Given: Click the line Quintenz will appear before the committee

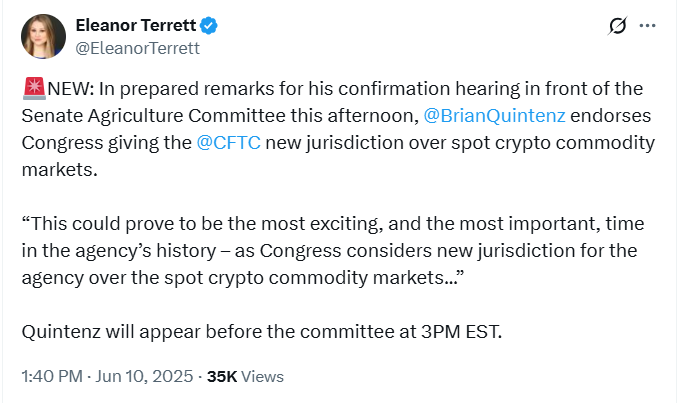Looking at the screenshot, I should (x=262, y=332).
